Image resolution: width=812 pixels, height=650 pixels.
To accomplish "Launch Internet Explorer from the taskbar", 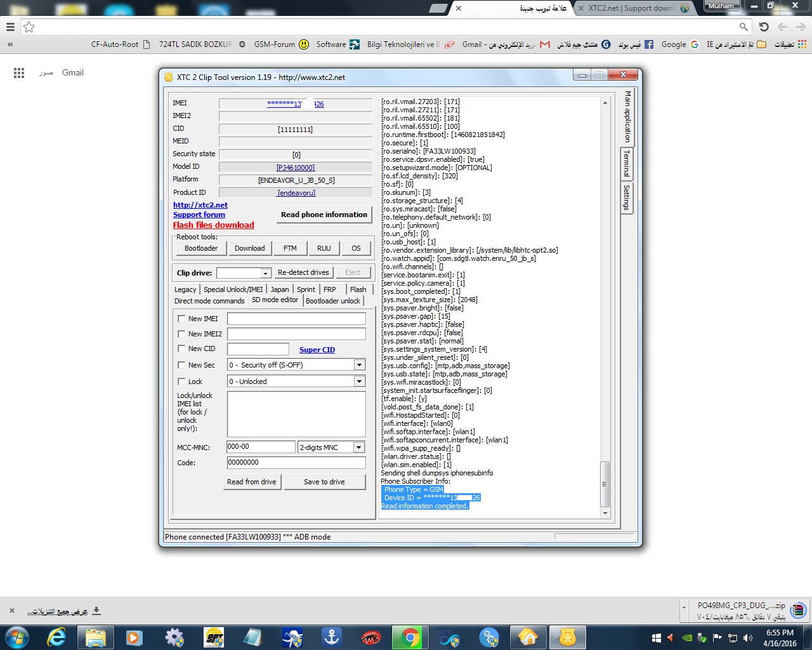I will pyautogui.click(x=56, y=637).
